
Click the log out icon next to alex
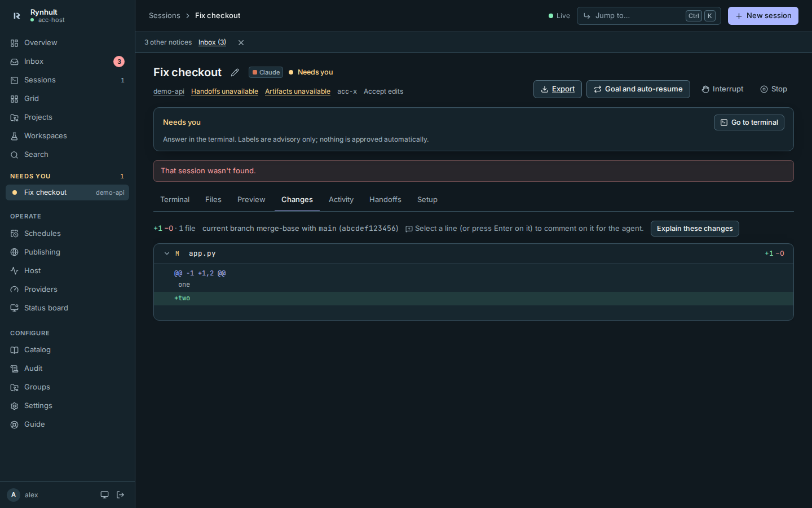coord(121,495)
